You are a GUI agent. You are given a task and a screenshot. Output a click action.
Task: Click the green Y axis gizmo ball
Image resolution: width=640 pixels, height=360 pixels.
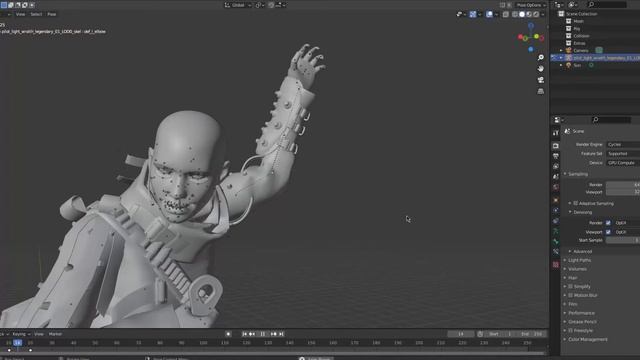tap(536, 37)
